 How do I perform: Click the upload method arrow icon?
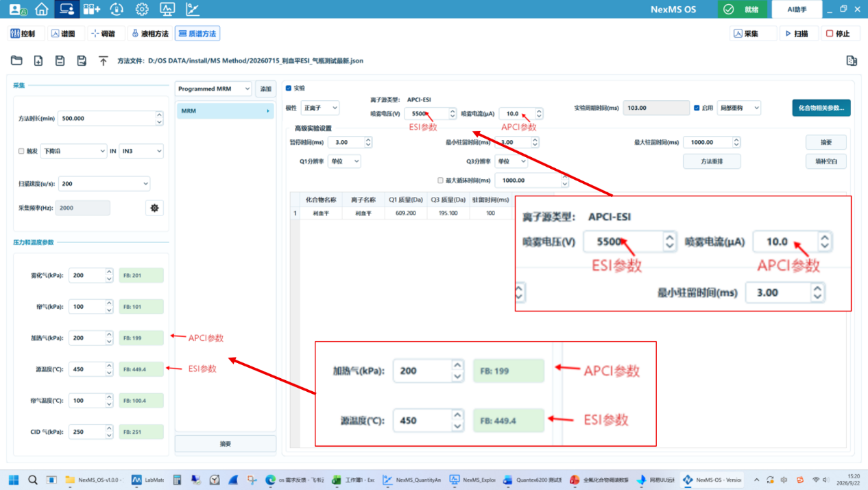click(x=104, y=60)
